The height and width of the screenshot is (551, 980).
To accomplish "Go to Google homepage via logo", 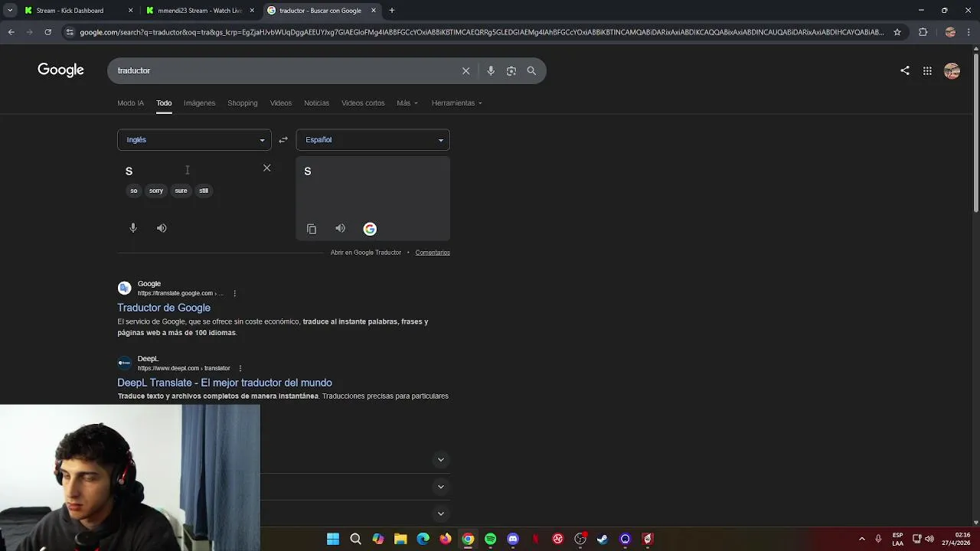I will pos(60,70).
